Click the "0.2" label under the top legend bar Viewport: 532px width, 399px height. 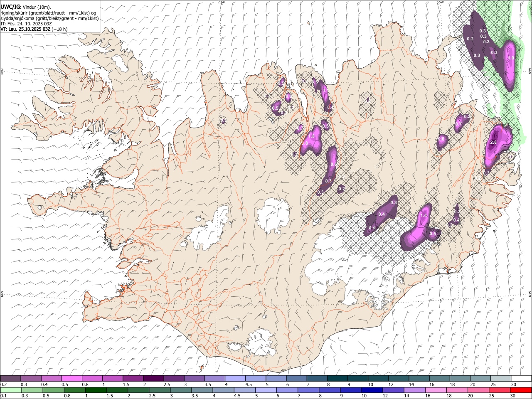click(x=3, y=384)
